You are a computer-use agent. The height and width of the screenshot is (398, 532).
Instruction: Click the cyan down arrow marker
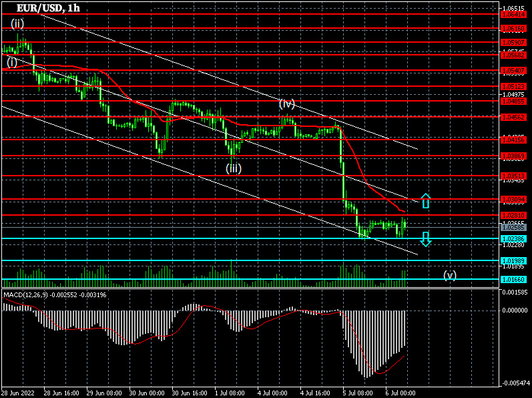click(x=426, y=239)
